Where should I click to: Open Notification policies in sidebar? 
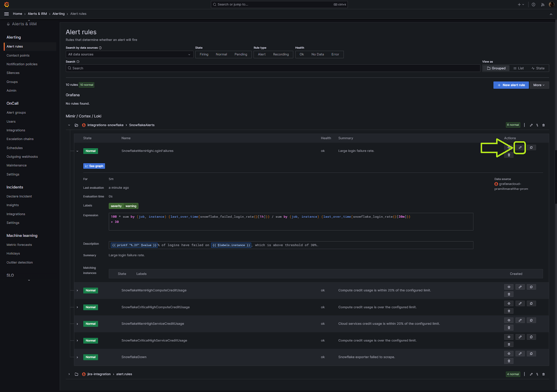pos(22,64)
